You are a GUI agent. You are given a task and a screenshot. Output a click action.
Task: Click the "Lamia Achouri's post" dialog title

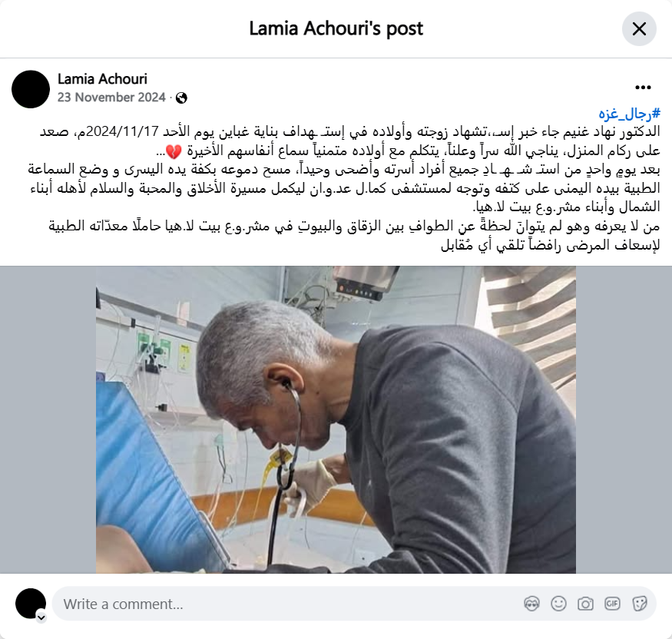tap(336, 28)
